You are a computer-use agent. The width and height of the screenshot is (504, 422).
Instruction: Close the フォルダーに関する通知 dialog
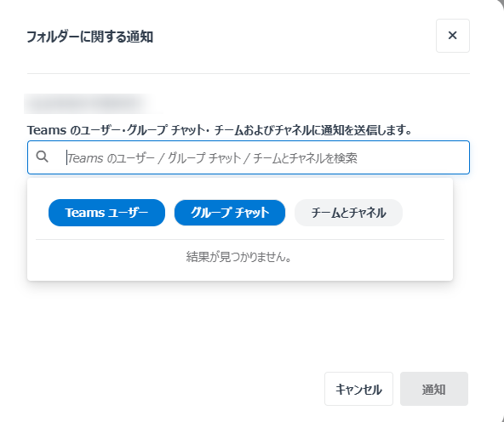point(453,36)
